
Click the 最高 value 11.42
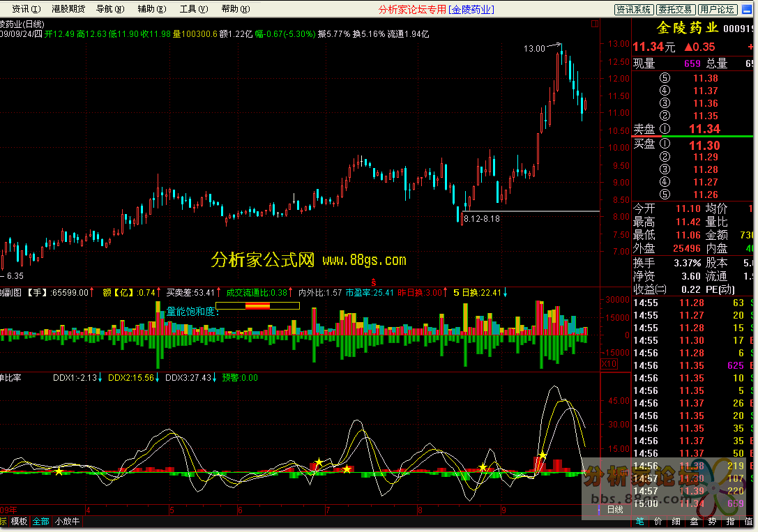pyautogui.click(x=688, y=222)
